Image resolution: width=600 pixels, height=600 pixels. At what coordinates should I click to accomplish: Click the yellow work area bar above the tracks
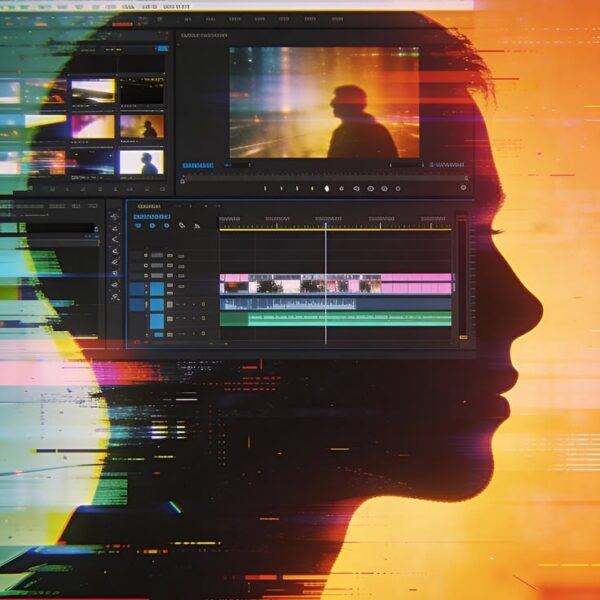335,230
